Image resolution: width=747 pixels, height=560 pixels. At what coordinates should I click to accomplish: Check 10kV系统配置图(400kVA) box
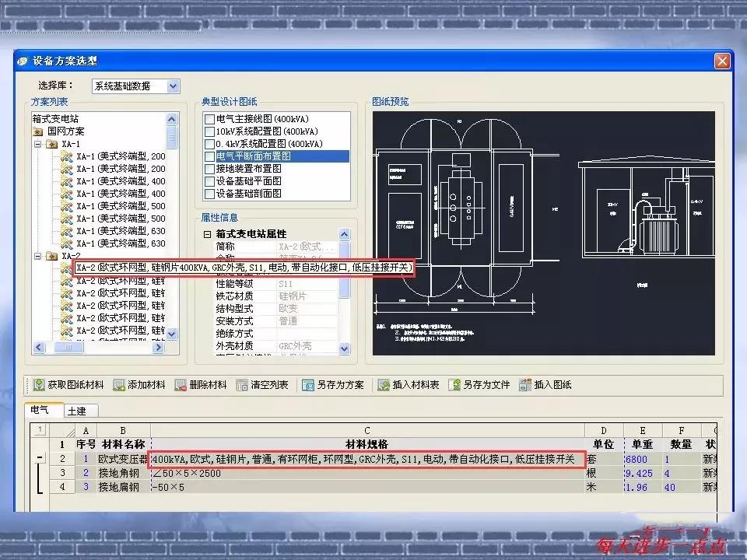[209, 131]
